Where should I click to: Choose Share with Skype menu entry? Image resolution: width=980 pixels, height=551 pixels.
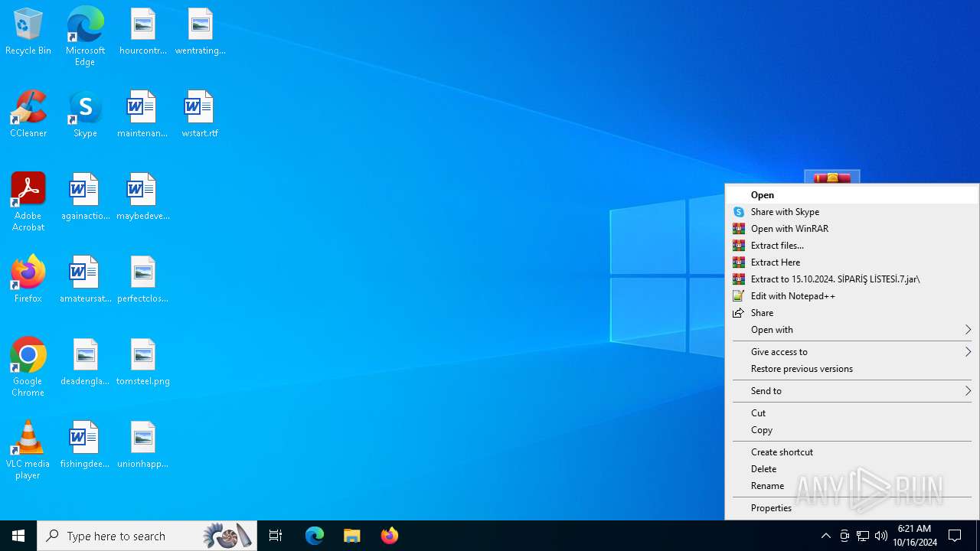852,212
